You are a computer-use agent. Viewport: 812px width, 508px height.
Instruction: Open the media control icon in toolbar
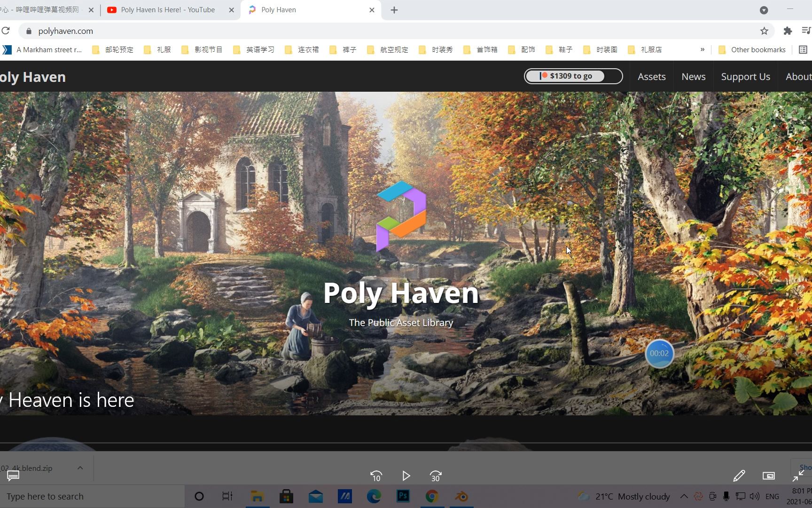806,31
